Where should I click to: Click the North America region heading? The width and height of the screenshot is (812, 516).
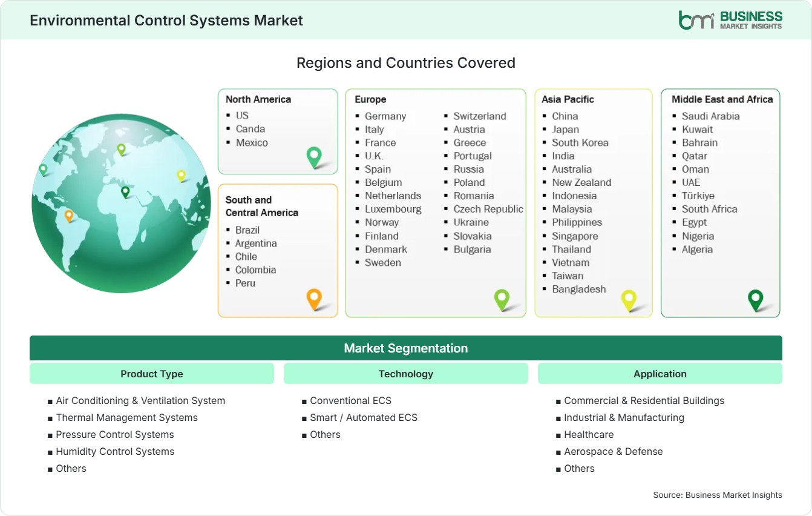pyautogui.click(x=258, y=99)
